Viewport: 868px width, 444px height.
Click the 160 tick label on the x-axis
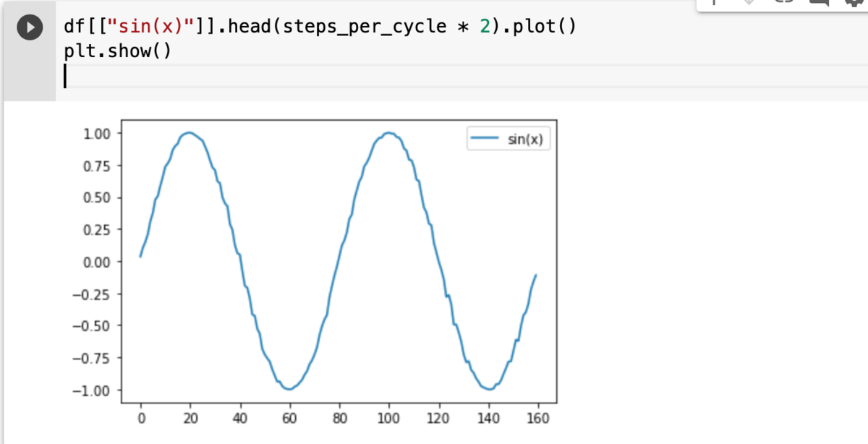[538, 418]
